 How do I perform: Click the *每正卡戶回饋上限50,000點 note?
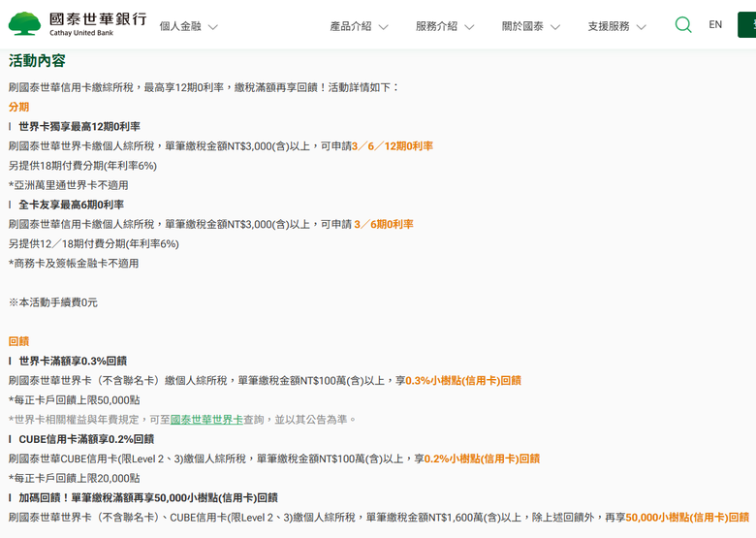point(75,400)
